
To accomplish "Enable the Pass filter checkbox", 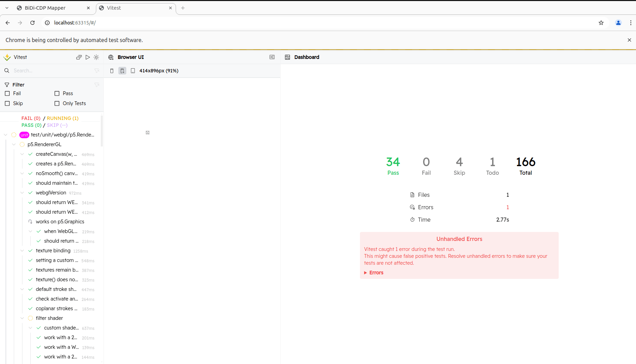I will (57, 93).
